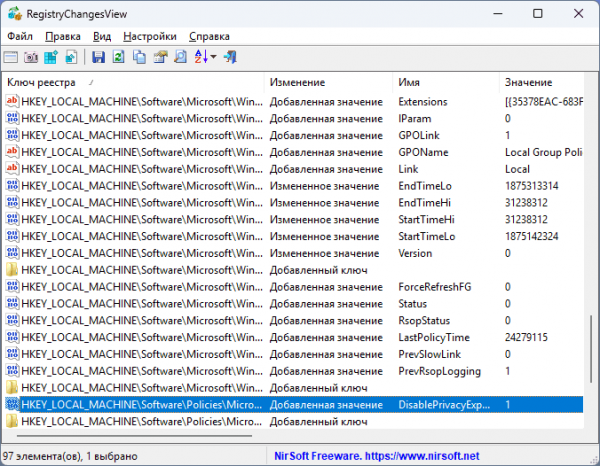600x466 pixels.
Task: Select the DisablePrivacyExp... highlighted row name
Action: [444, 405]
